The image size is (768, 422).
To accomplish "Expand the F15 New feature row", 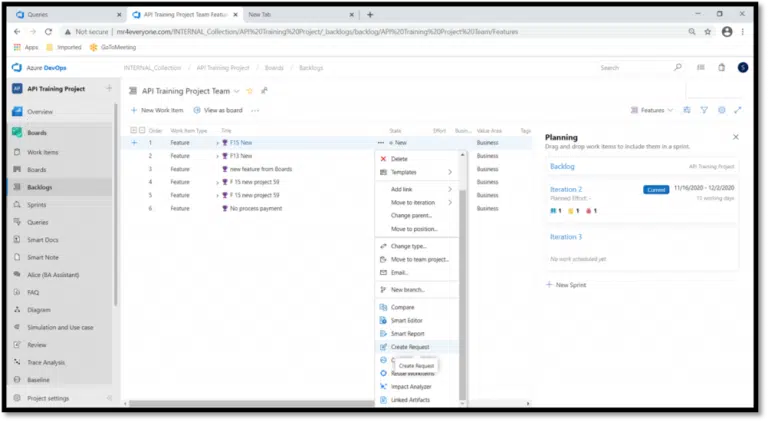I will coord(217,143).
